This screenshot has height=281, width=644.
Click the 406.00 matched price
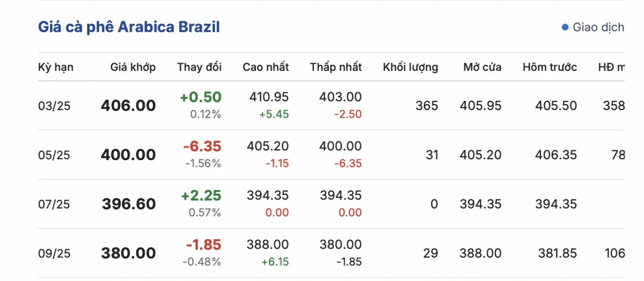[128, 106]
